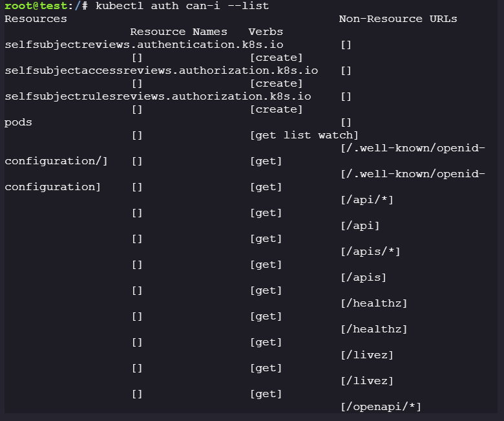Select the Resources column header
Viewport: 504px width, 421px height.
(36, 19)
